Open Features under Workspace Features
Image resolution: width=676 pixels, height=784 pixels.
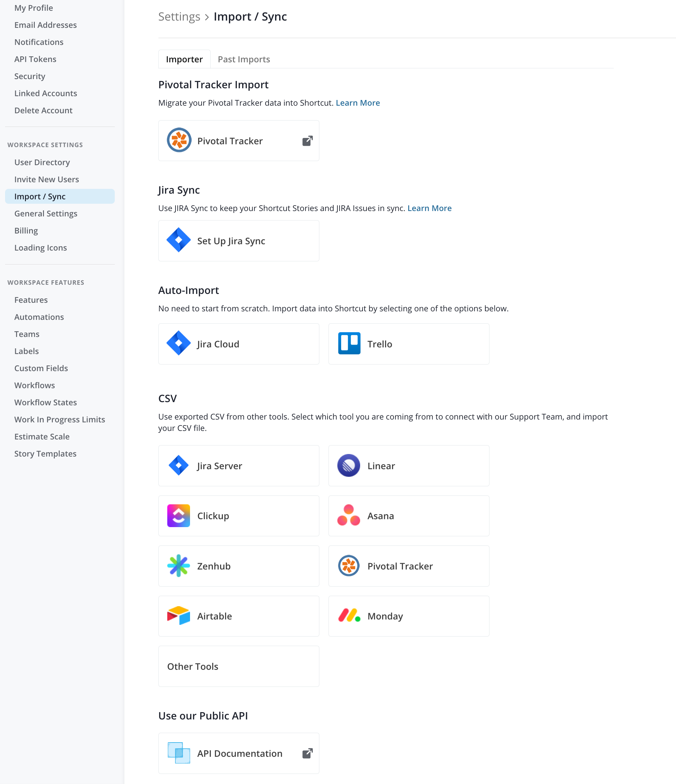coord(31,300)
